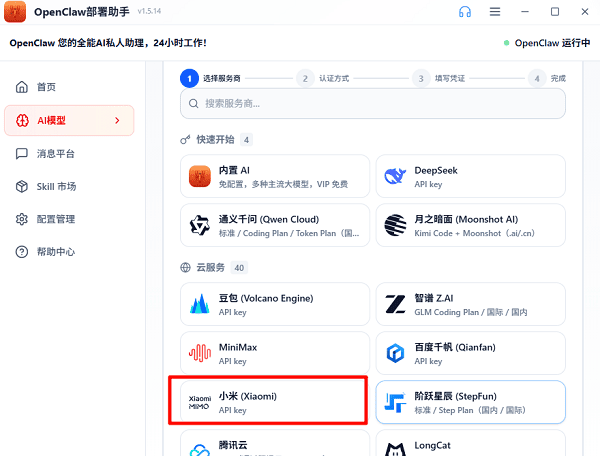Click the Xiaomi MiMo logo
Image resolution: width=600 pixels, height=456 pixels.
click(200, 402)
